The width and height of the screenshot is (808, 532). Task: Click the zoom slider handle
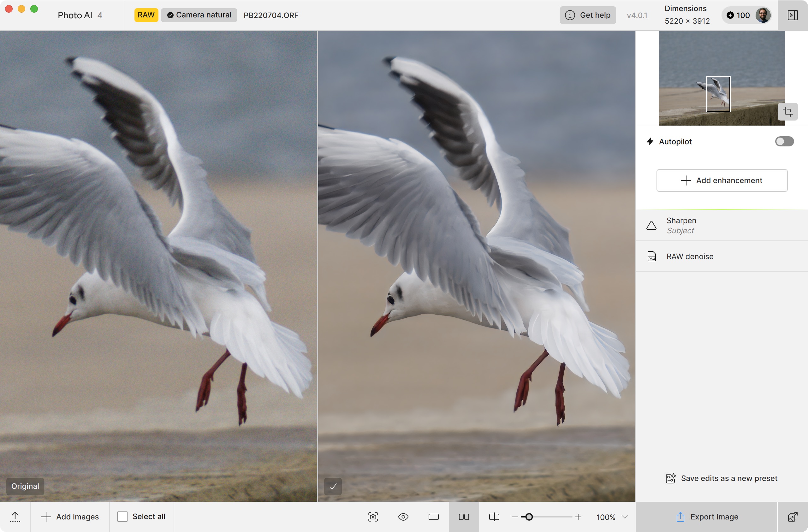coord(529,517)
